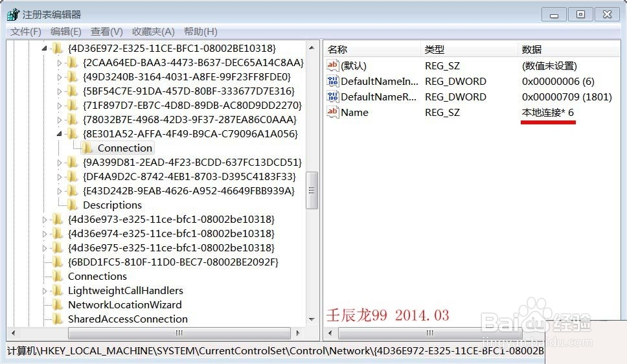This screenshot has height=364, width=627.
Task: Collapse the {8E301A52-AFFA-4F49-B9CA-C79096A1A056} key
Action: pos(59,134)
